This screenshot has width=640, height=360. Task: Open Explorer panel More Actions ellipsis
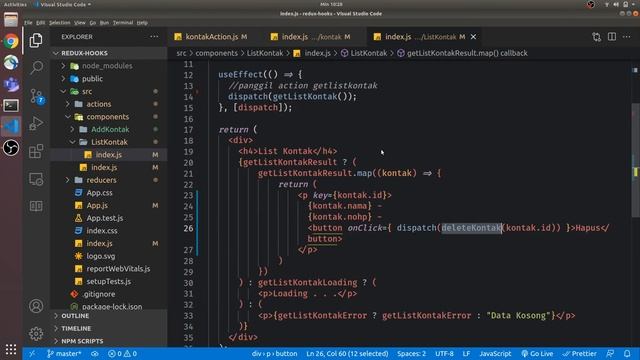154,37
